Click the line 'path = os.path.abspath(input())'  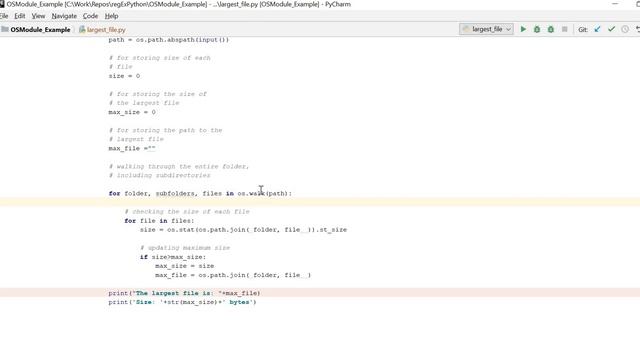169,40
